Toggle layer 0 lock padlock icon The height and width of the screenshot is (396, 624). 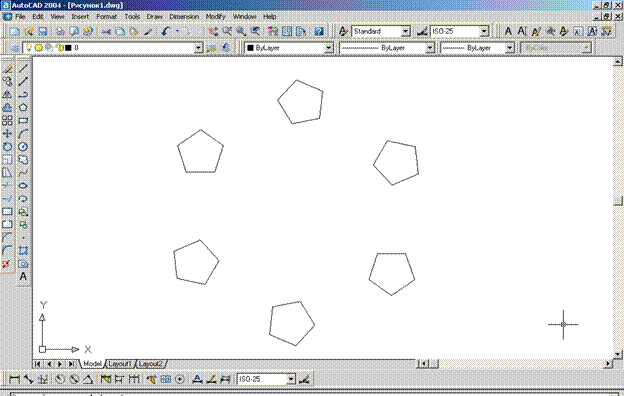[x=60, y=48]
